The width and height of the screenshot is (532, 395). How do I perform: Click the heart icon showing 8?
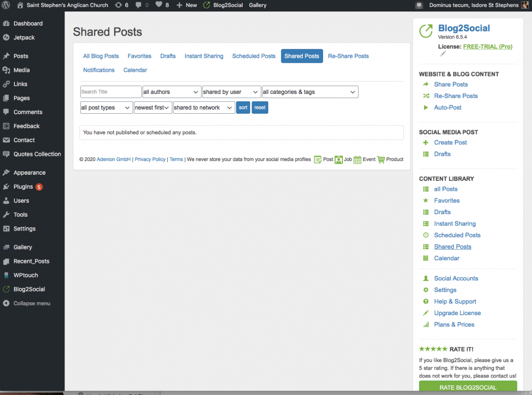(159, 5)
